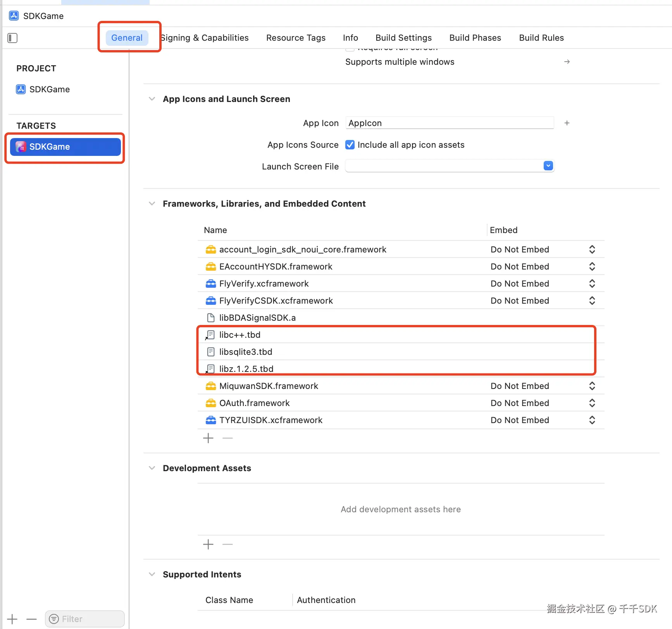Viewport: 672px width, 629px height.
Task: Click libc++.tbd document icon
Action: (210, 335)
